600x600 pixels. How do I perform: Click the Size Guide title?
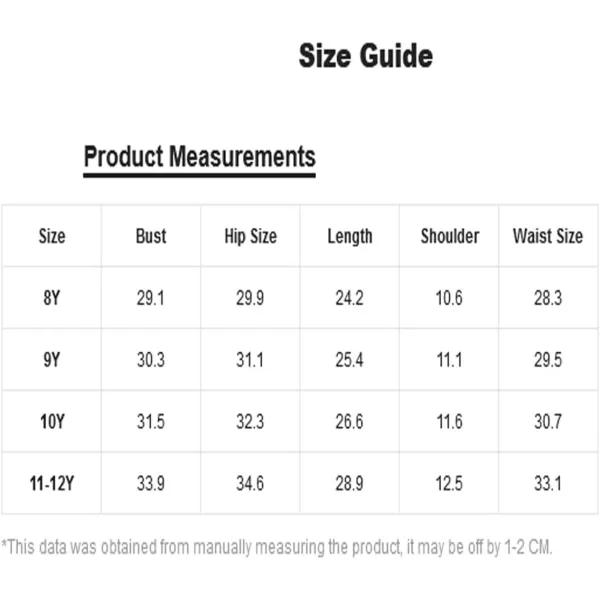pos(365,56)
